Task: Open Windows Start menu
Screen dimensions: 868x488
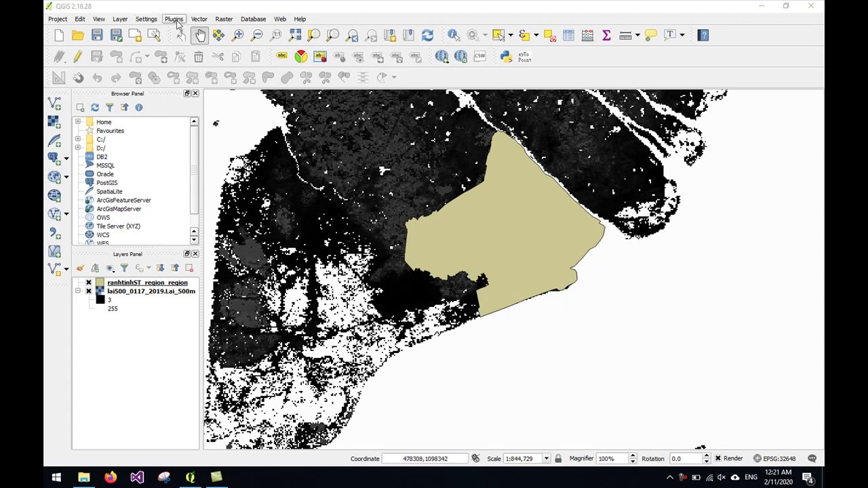Action: pos(57,477)
